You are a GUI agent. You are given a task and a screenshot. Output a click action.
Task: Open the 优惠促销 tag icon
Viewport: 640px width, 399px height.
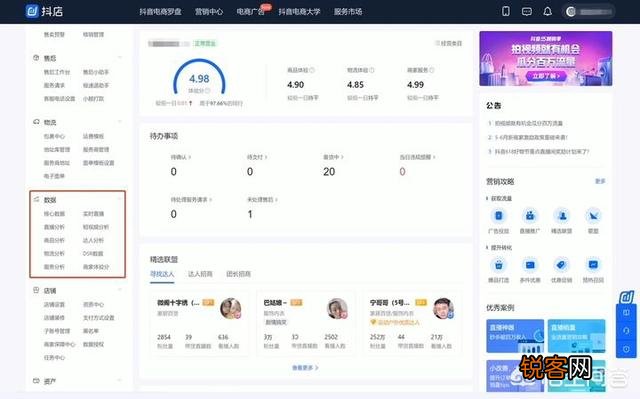(x=562, y=265)
